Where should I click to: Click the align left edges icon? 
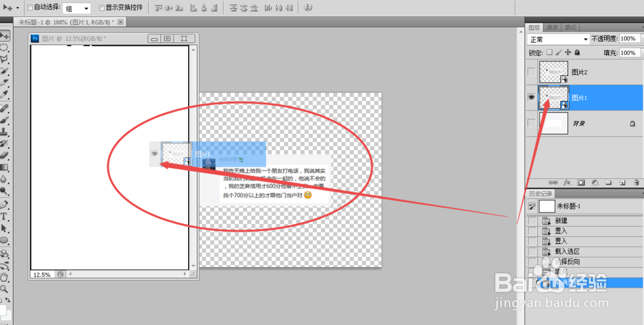click(x=193, y=7)
